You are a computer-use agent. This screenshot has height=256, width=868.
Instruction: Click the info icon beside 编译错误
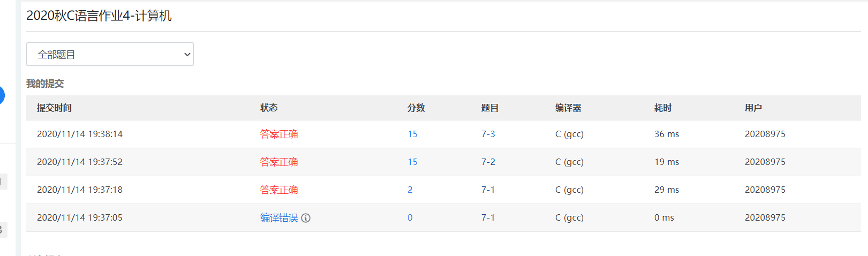pyautogui.click(x=306, y=218)
